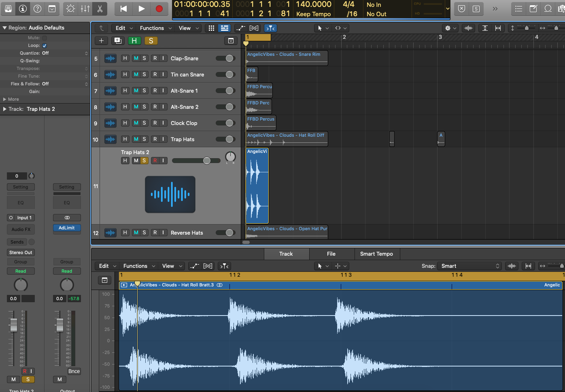This screenshot has width=565, height=392.
Task: Mute the Tin can Snare track
Action: point(136,74)
